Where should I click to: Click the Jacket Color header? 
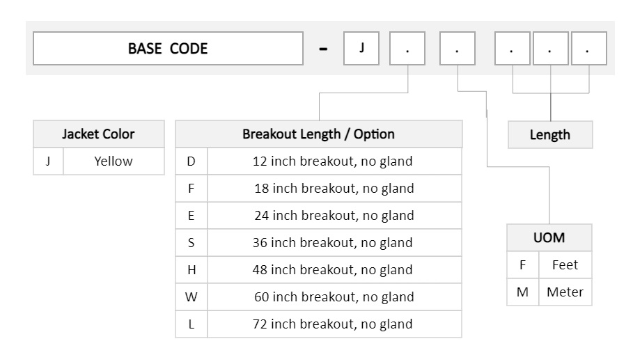98,134
